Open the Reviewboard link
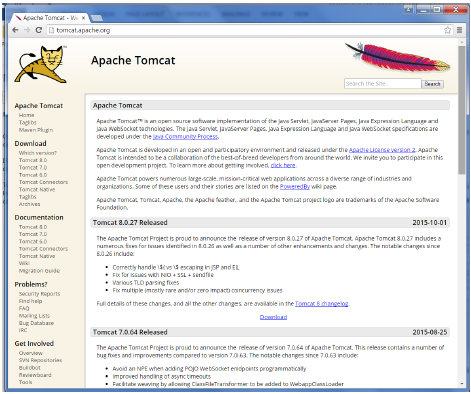This screenshot has height=394, width=471. [x=35, y=375]
